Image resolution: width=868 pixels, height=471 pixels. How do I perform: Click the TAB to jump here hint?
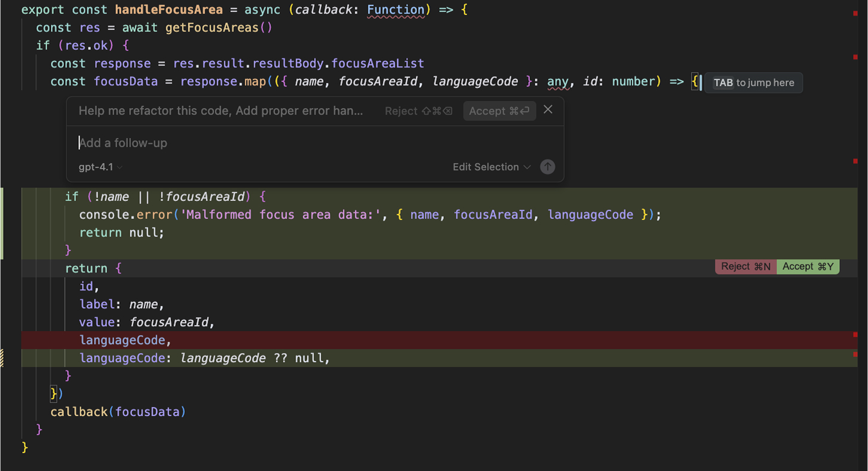(x=754, y=82)
